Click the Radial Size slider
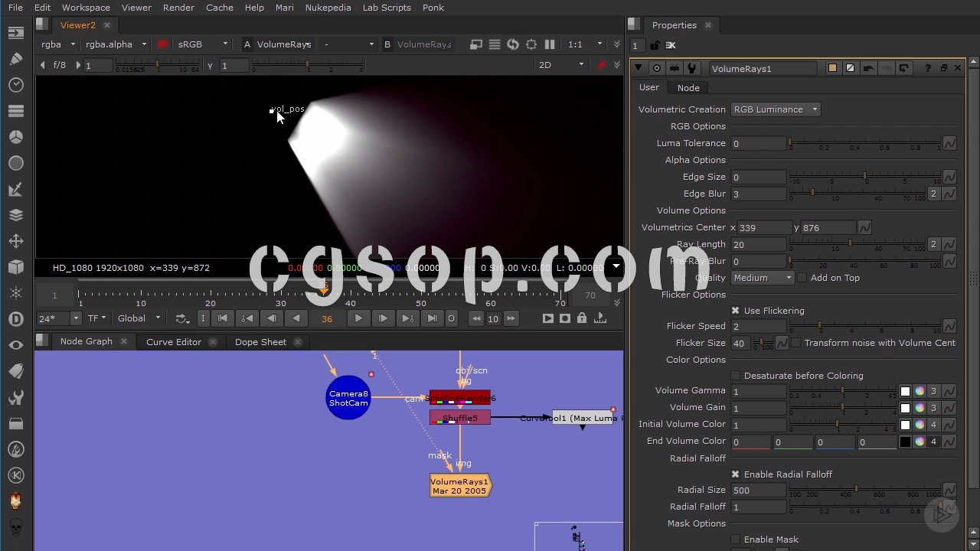This screenshot has height=551, width=980. tap(865, 491)
